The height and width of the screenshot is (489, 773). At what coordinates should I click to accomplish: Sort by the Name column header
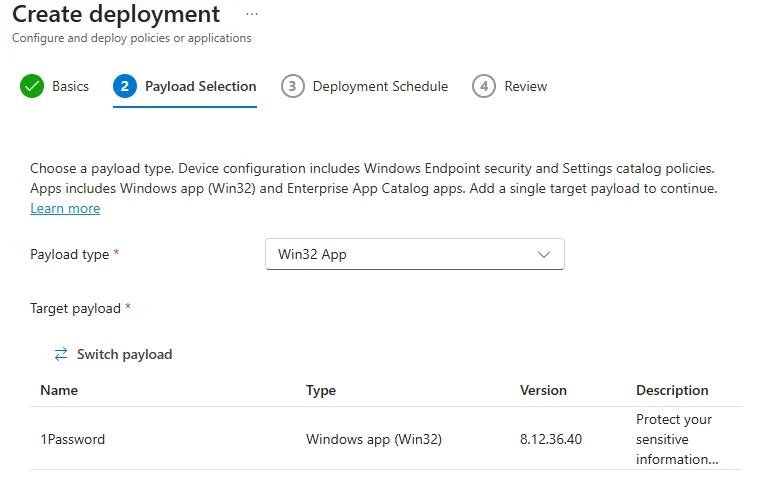pyautogui.click(x=59, y=390)
